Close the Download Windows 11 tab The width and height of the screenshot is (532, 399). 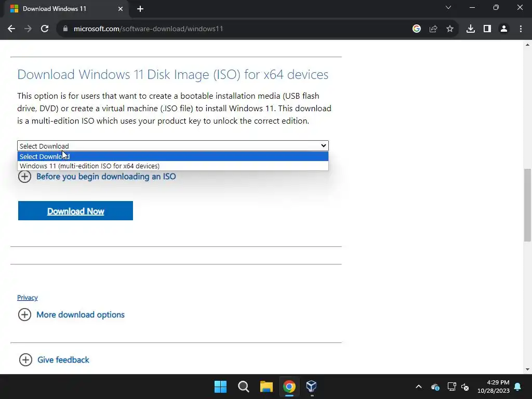click(121, 9)
